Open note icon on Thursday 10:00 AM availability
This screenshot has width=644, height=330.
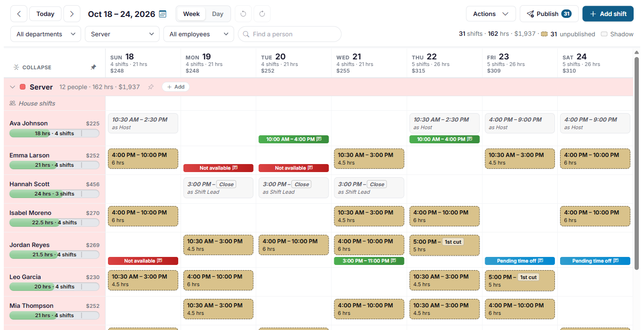pyautogui.click(x=469, y=139)
